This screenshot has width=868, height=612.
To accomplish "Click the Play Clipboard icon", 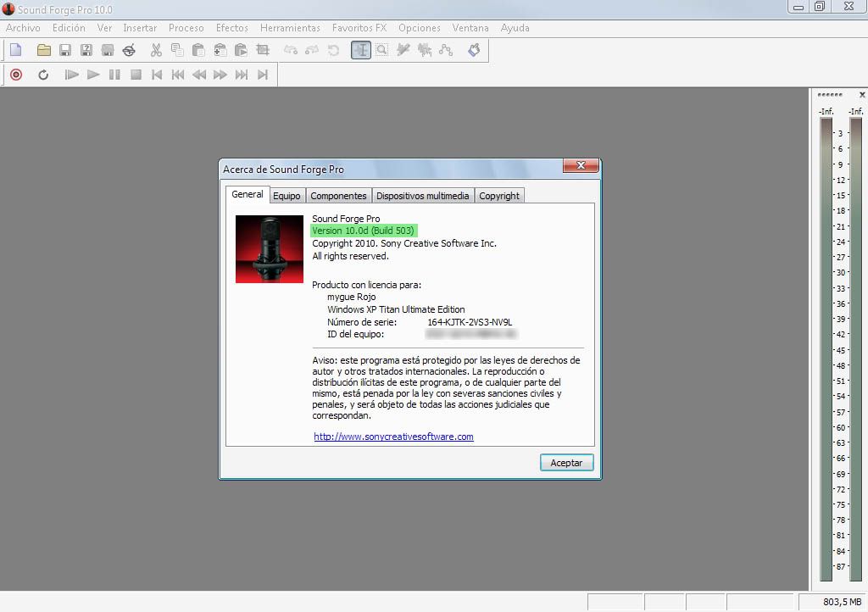I will point(241,50).
